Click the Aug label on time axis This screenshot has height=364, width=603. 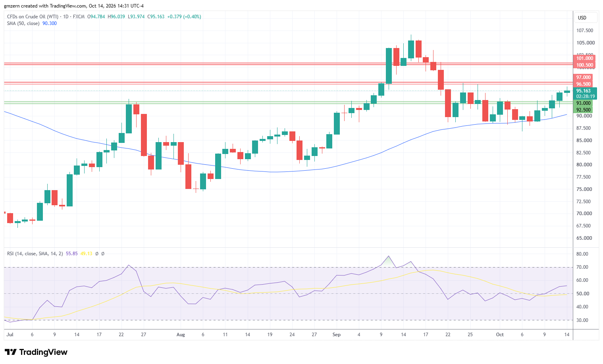tap(181, 335)
